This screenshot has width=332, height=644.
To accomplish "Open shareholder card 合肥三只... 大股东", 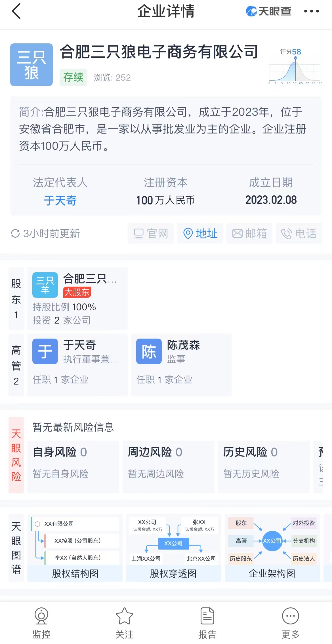I will (77, 298).
